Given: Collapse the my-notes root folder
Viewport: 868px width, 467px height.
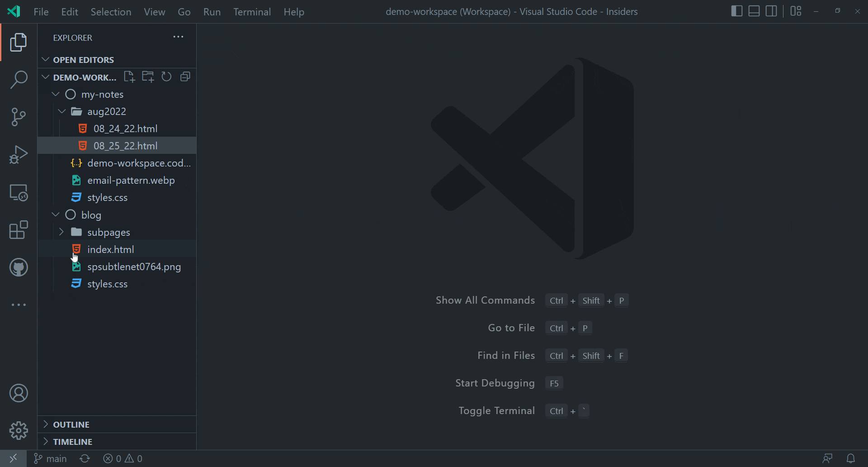Looking at the screenshot, I should click(56, 94).
